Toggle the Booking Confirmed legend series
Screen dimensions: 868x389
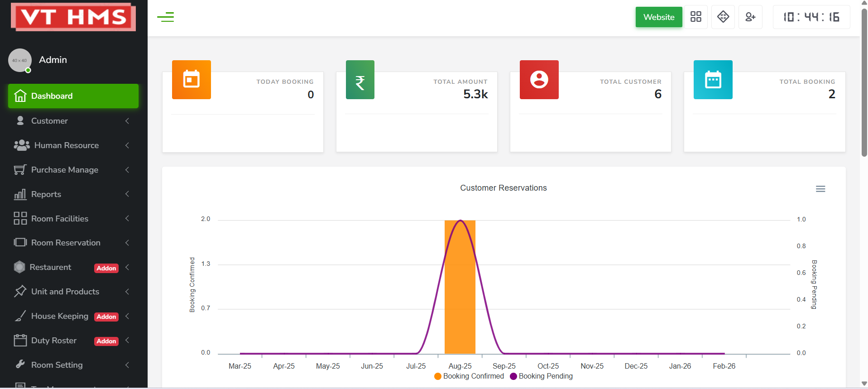coord(469,376)
